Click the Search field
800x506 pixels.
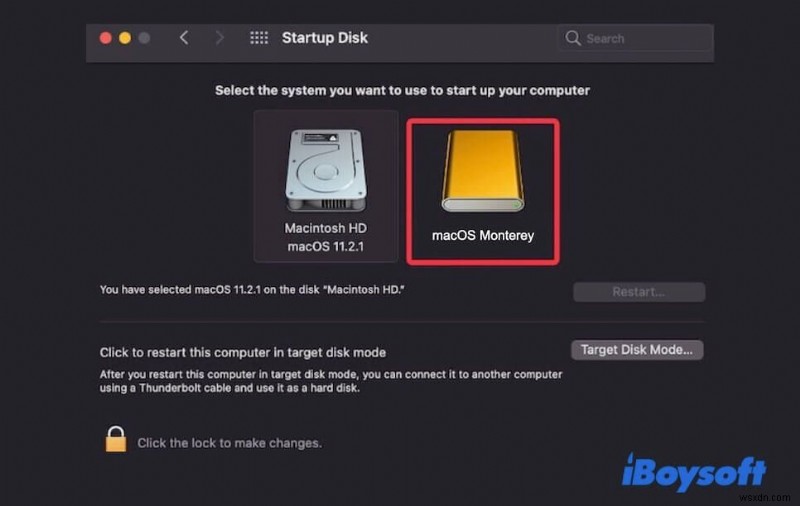pos(636,38)
